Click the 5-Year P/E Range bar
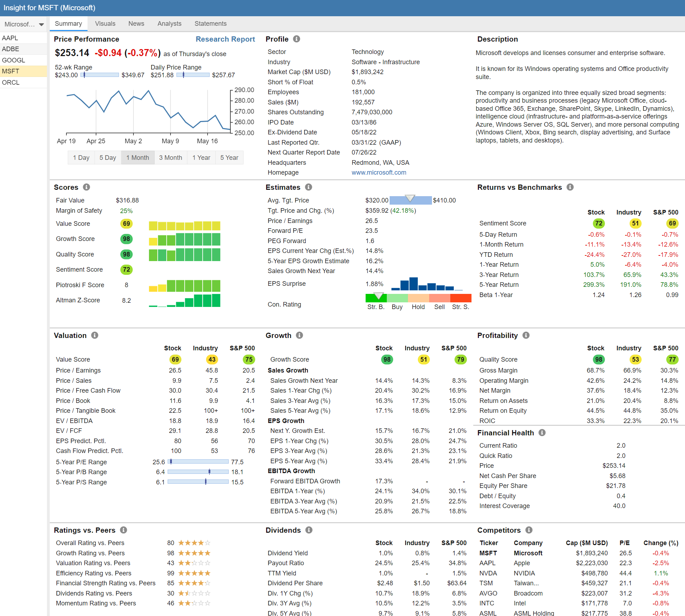 tap(198, 461)
